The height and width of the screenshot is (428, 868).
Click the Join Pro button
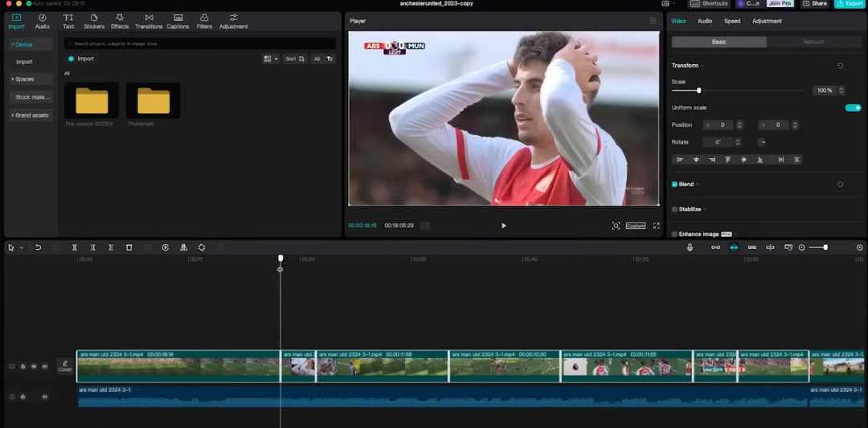pyautogui.click(x=780, y=4)
